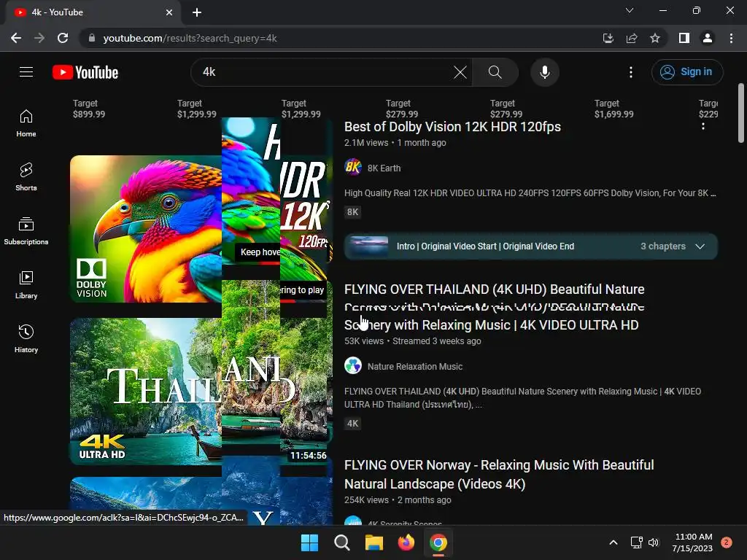Click Chrome icon in taskbar
This screenshot has width=747, height=560.
pos(438,542)
